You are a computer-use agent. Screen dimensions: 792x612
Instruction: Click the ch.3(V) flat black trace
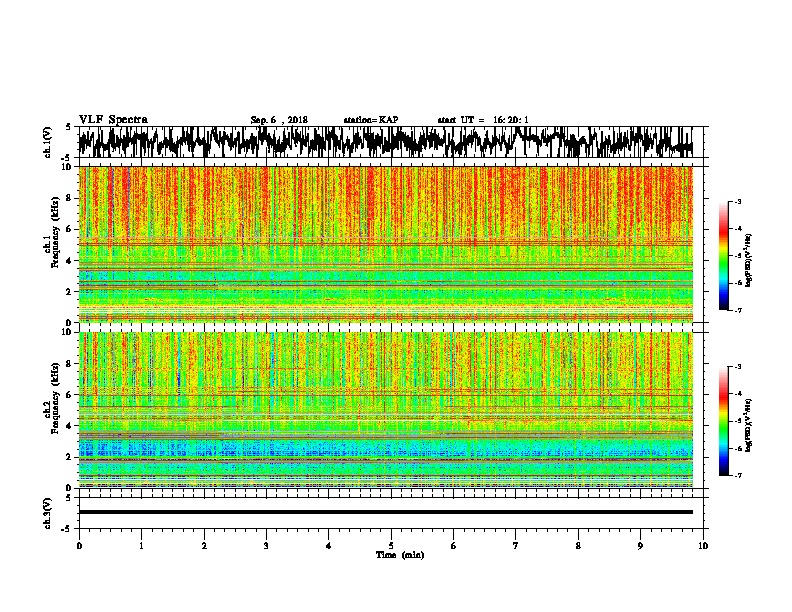(386, 512)
